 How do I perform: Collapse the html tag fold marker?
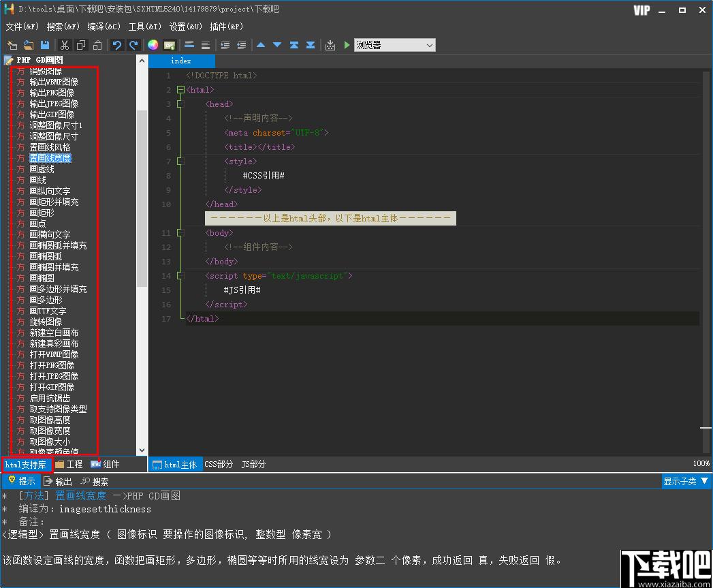pos(180,90)
